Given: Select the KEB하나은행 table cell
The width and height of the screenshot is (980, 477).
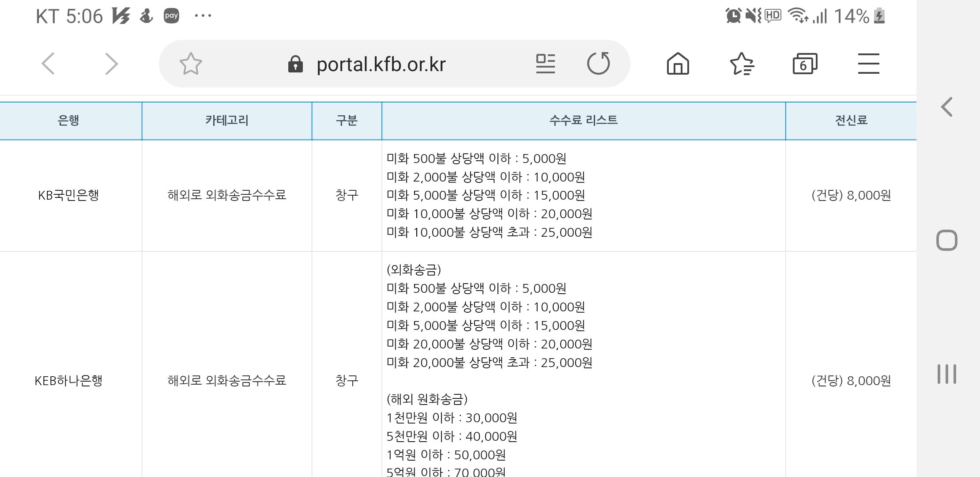Looking at the screenshot, I should [70, 379].
